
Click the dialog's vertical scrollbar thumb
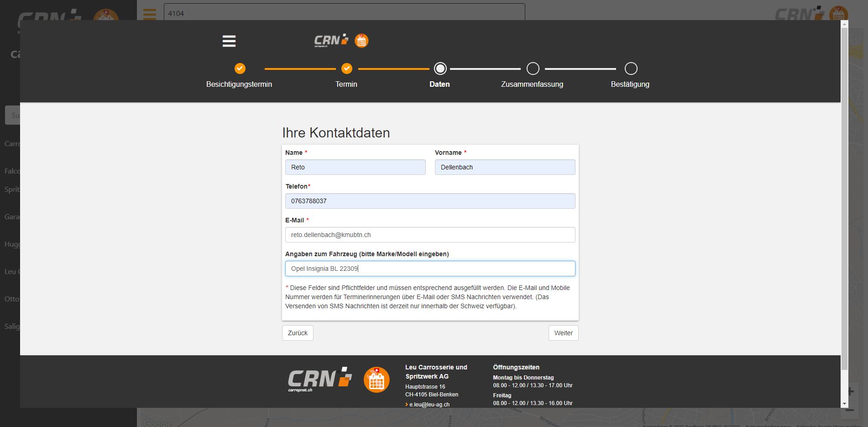click(844, 196)
